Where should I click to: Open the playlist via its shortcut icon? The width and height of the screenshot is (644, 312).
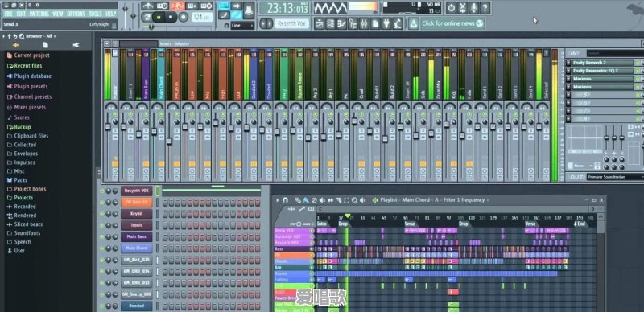coord(320,24)
